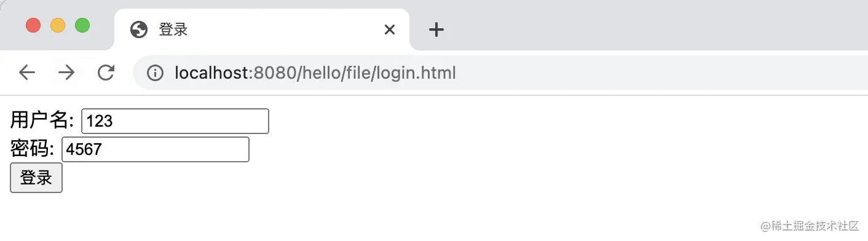Focus the username field containing 123
This screenshot has width=868, height=241.
tap(175, 121)
